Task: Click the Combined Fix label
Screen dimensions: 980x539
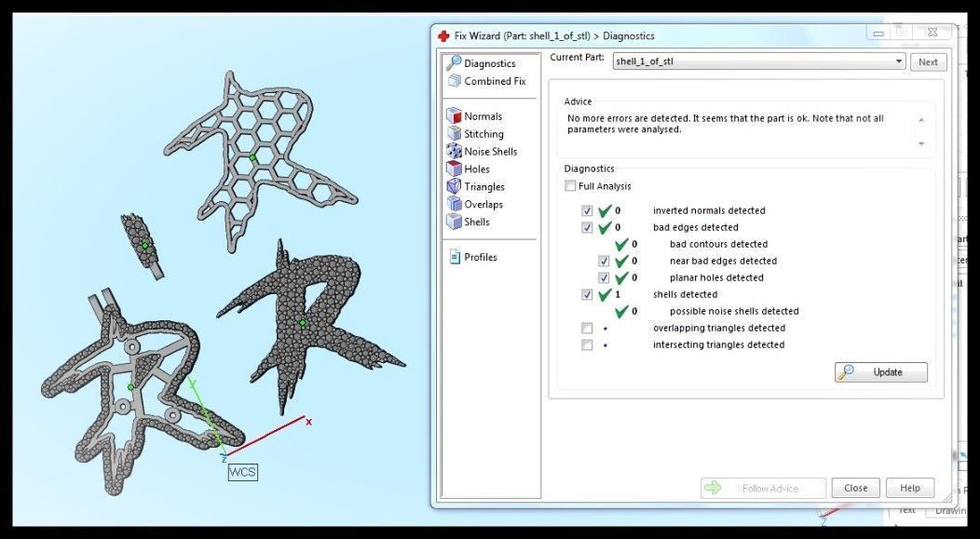Action: [495, 81]
